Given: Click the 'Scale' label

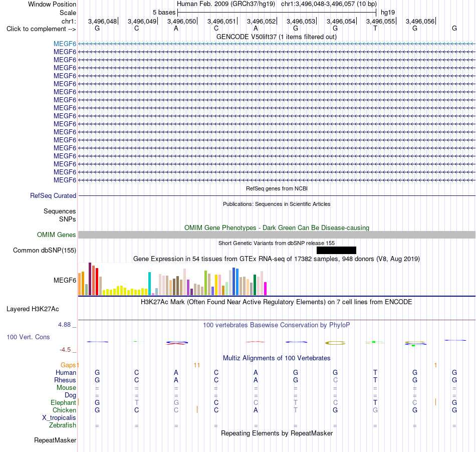Looking at the screenshot, I should [68, 13].
